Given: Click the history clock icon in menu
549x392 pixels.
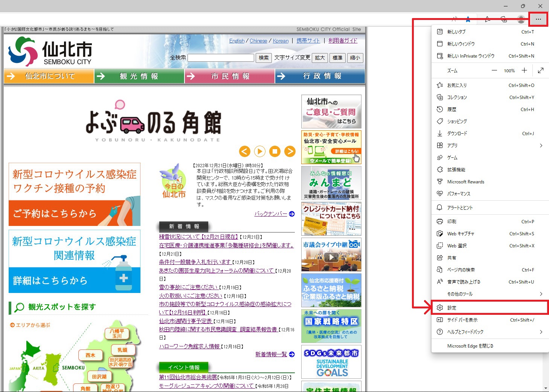Looking at the screenshot, I should 439,109.
